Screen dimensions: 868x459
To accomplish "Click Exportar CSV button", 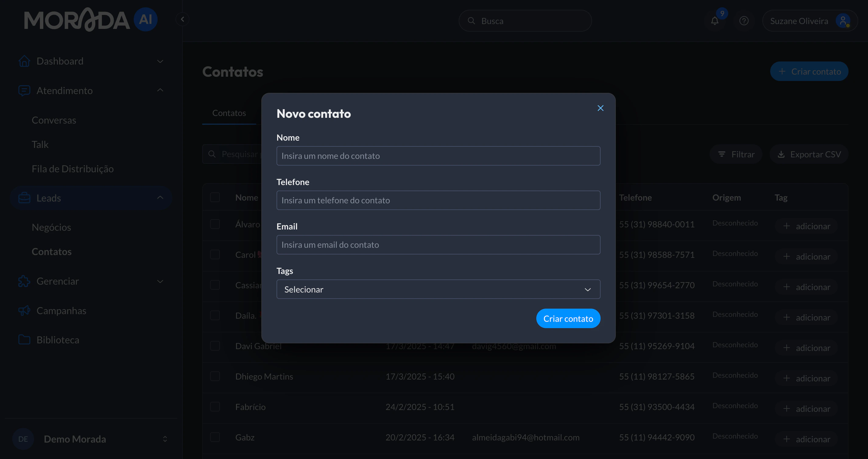I will pyautogui.click(x=809, y=154).
